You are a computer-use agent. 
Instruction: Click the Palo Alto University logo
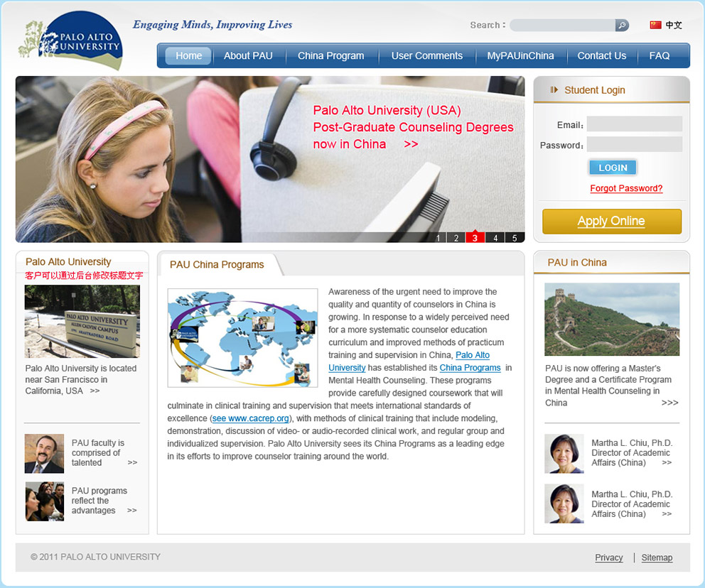[x=70, y=40]
